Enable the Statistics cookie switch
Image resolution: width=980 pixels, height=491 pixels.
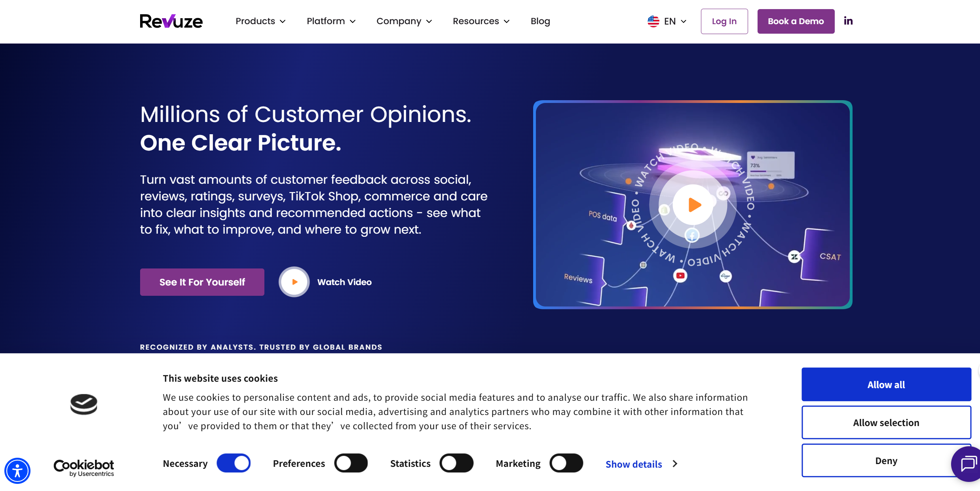click(456, 463)
